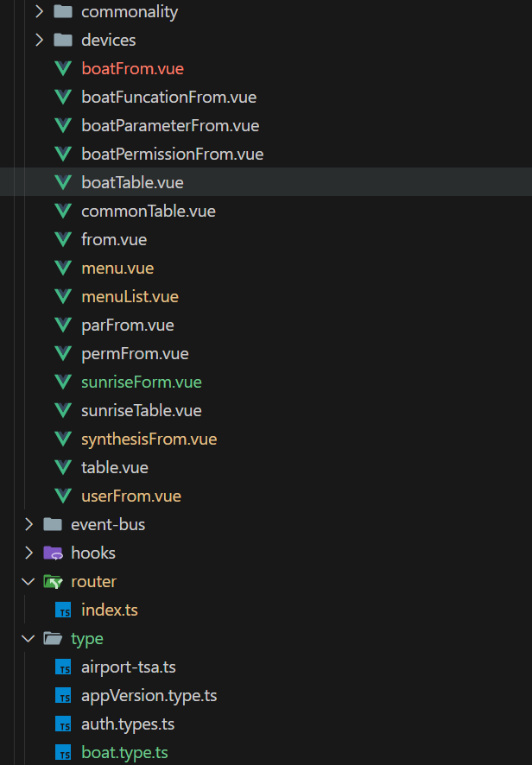Click the Vue icon beside boatFrom.vue
The image size is (532, 765).
[62, 69]
